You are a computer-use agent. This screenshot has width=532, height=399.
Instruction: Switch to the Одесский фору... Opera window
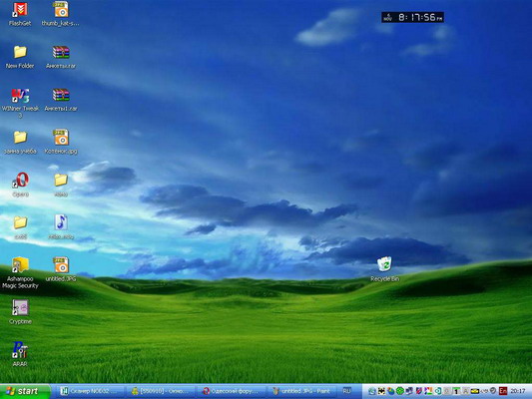pos(233,391)
